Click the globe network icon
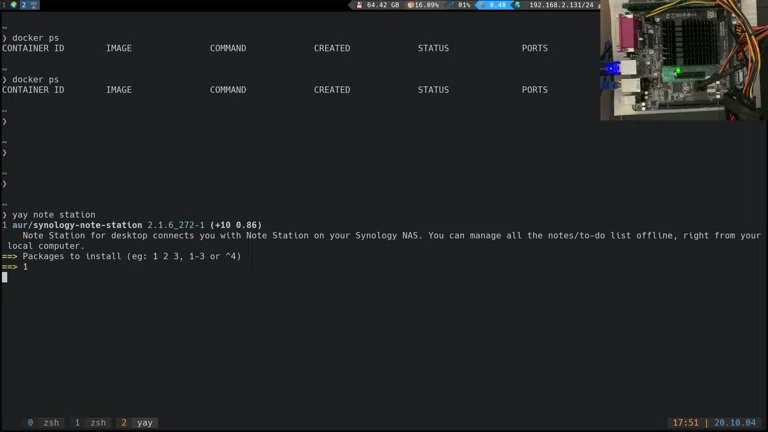Image resolution: width=768 pixels, height=432 pixels. (x=518, y=5)
